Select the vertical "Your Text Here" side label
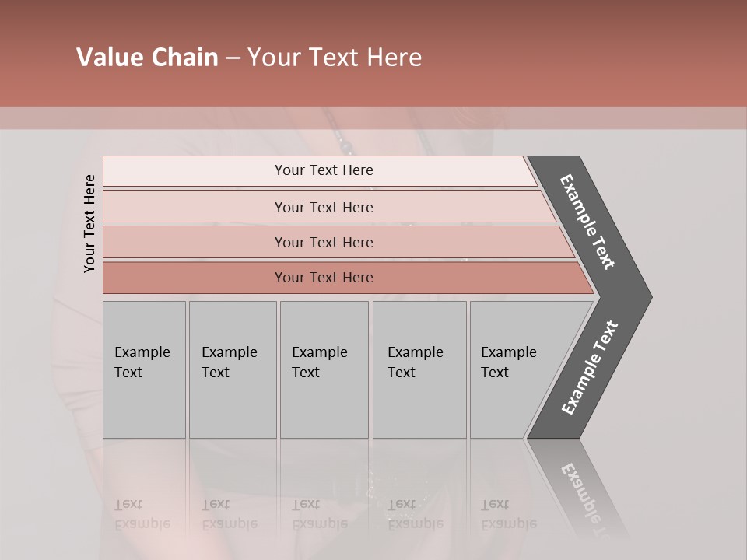 click(x=89, y=223)
